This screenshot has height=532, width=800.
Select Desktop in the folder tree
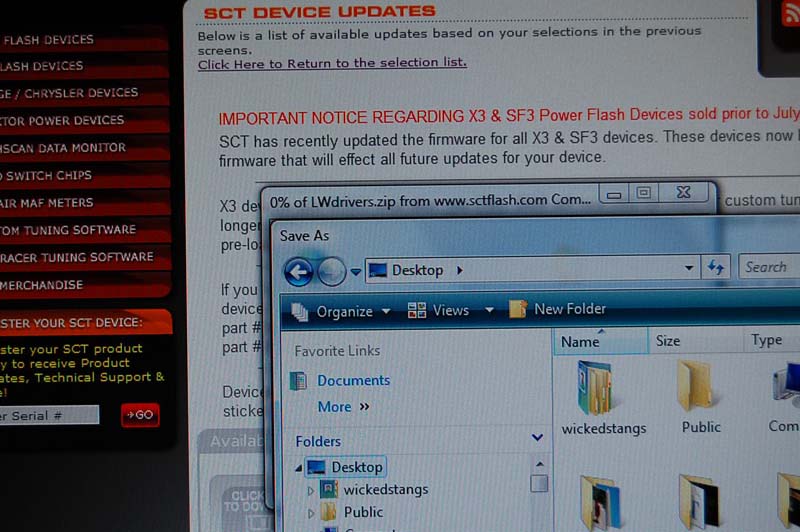(346, 467)
